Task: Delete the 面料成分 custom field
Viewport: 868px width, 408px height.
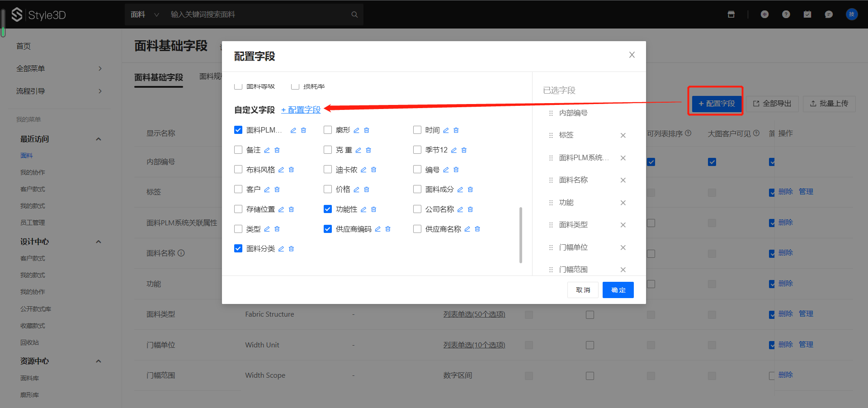Action: coord(470,190)
